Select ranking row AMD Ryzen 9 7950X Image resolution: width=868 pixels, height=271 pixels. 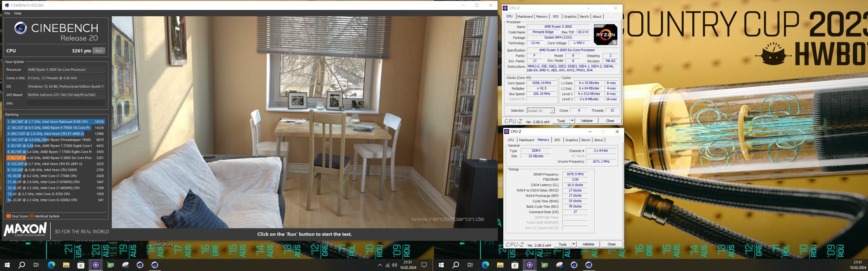click(55, 128)
